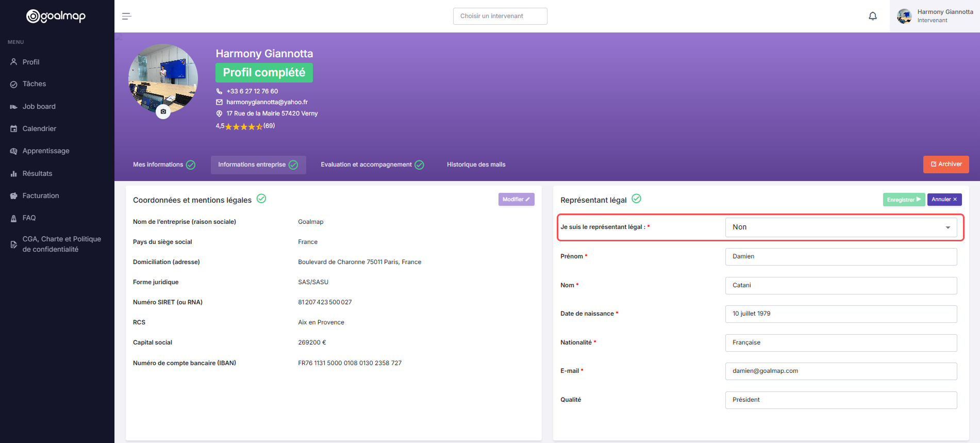The image size is (980, 443).
Task: Click the phone icon in profile header
Action: point(219,91)
